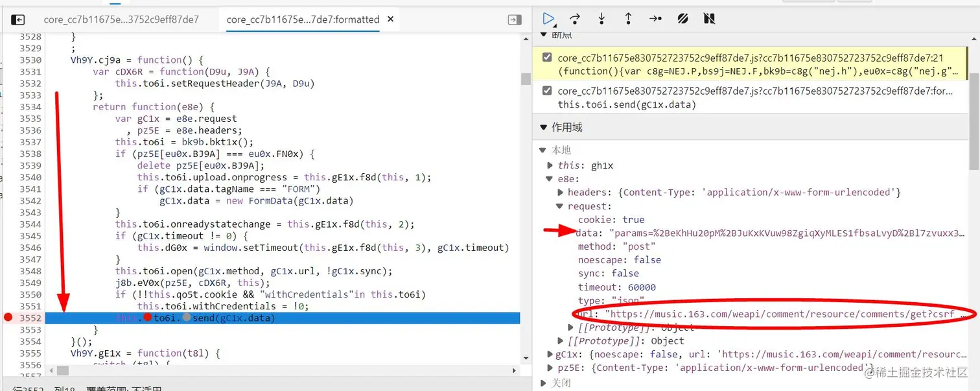The width and height of the screenshot is (980, 391).
Task: Expand the headers object under e8e
Action: 561,193
